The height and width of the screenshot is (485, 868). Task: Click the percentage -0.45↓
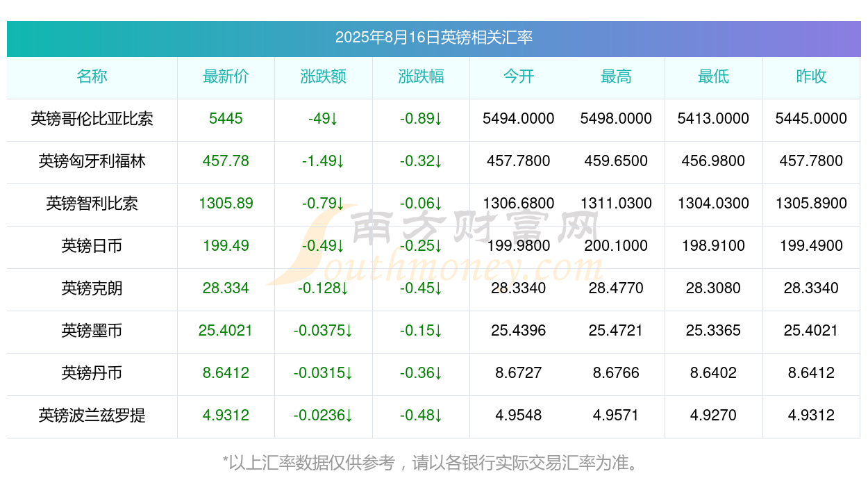point(421,288)
